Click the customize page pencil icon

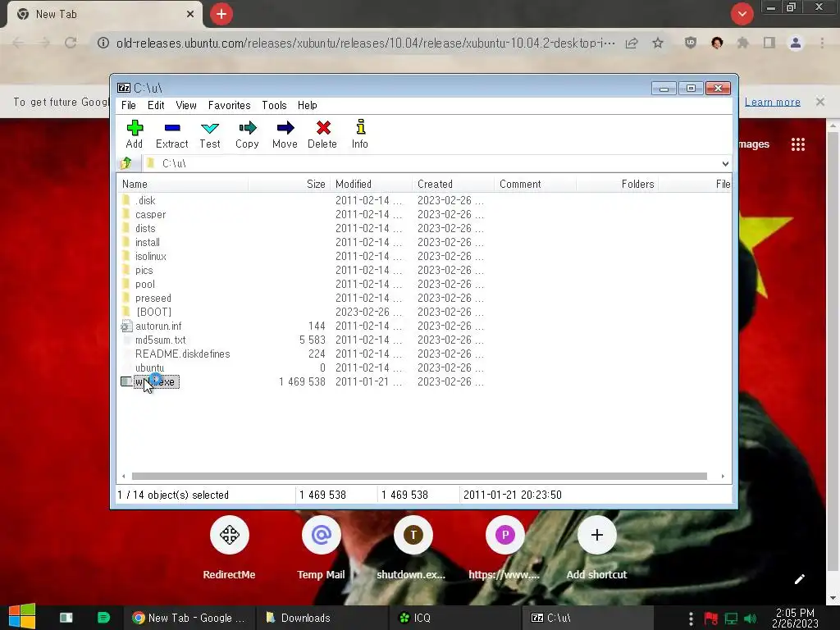(x=799, y=579)
